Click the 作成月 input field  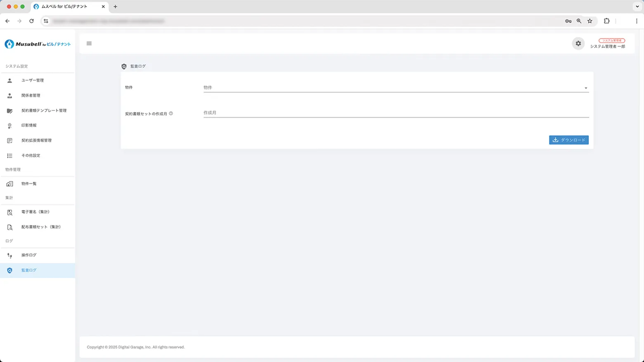pos(395,113)
